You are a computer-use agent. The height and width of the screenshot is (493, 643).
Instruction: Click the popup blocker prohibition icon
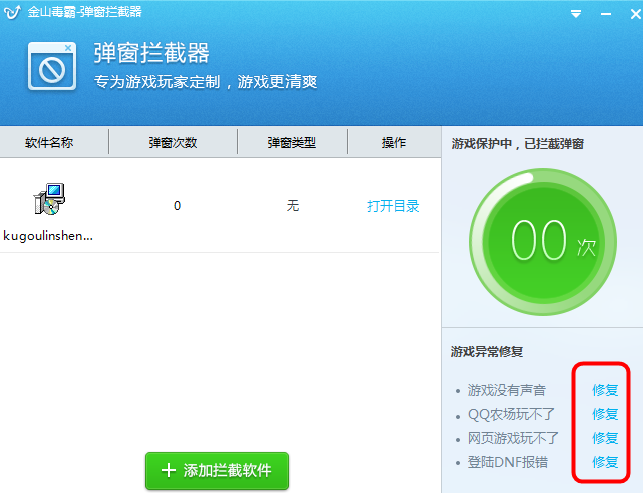pyautogui.click(x=52, y=66)
